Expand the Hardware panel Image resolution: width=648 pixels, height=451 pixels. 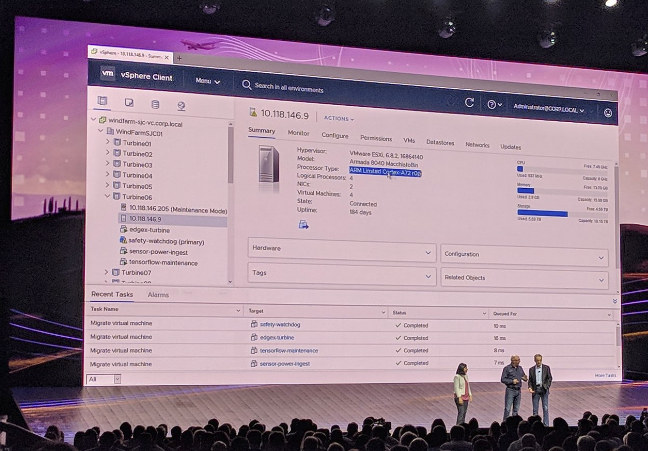click(342, 250)
